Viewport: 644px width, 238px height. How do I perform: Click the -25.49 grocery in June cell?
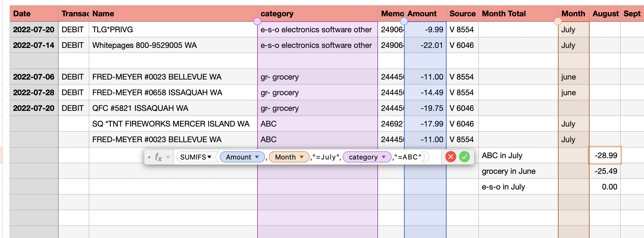pyautogui.click(x=605, y=171)
